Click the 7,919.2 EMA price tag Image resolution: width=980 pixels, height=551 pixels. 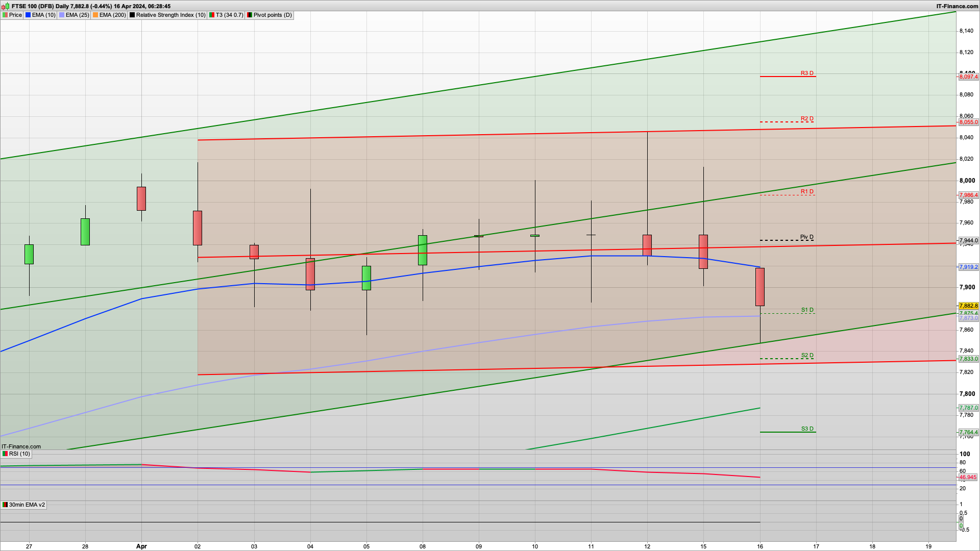click(968, 267)
